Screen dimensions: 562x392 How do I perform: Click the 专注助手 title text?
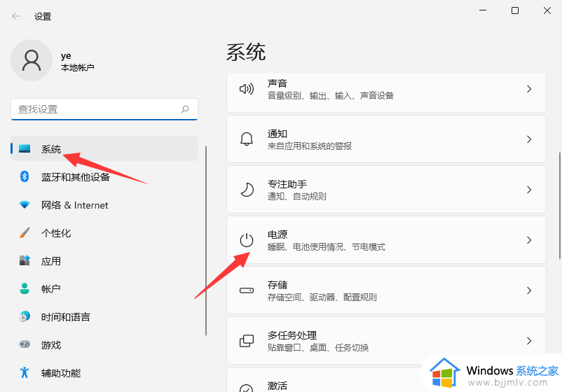pos(287,184)
